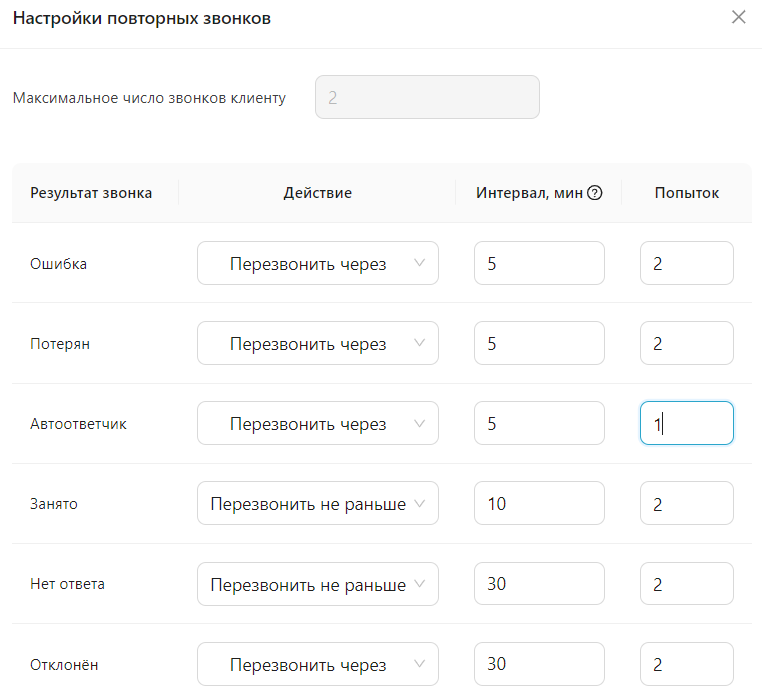Expand action dropdown for Отклонён row
The height and width of the screenshot is (699, 762).
pyautogui.click(x=317, y=664)
